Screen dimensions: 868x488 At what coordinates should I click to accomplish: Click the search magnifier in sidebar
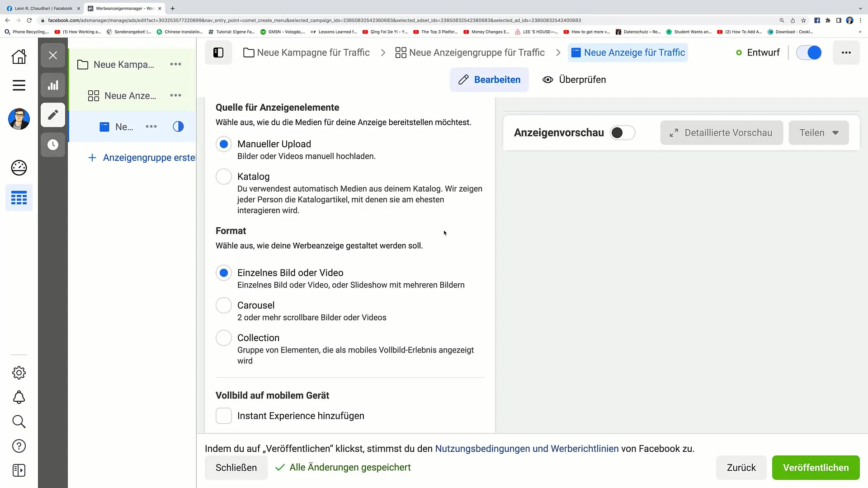coord(19,422)
